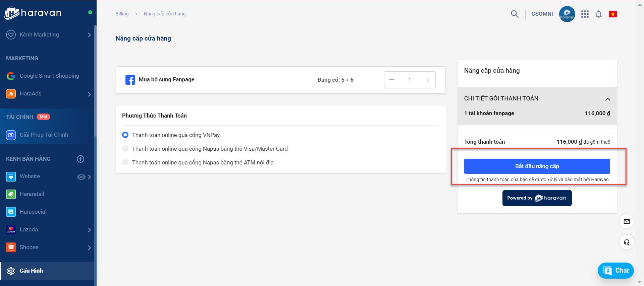Click the headset support icon
Viewport: 644px width, 286px height.
627,242
